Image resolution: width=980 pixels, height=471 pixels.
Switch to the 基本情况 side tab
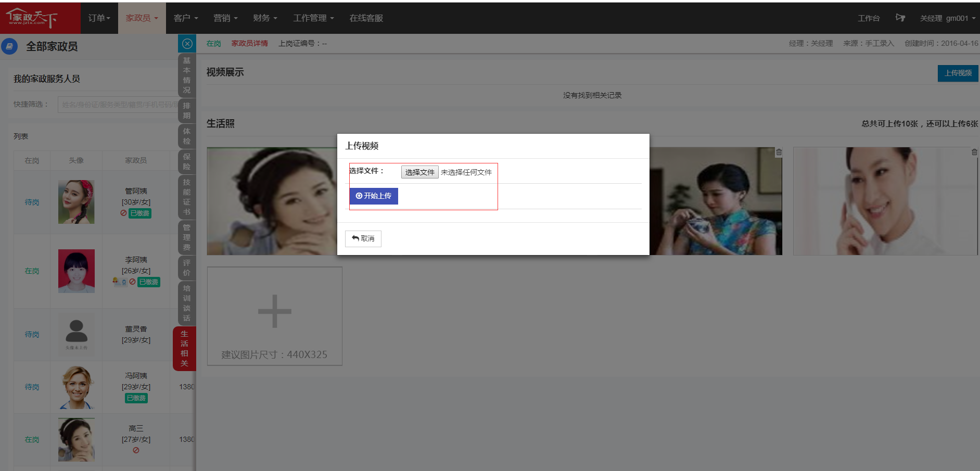187,75
